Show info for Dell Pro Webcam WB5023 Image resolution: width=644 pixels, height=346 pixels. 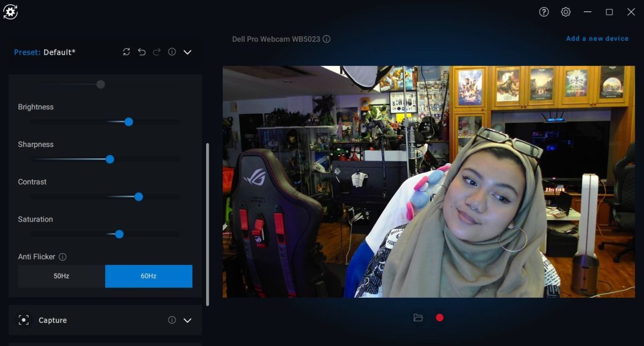(x=327, y=39)
